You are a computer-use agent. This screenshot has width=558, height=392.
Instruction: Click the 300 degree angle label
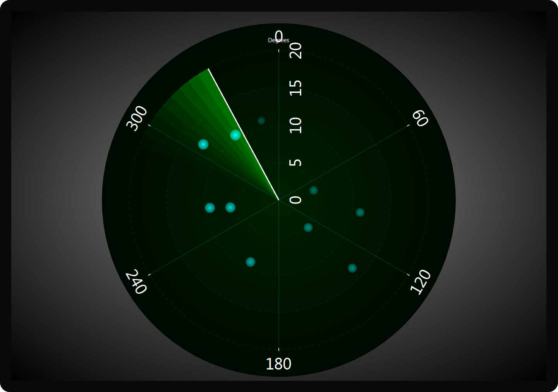pyautogui.click(x=137, y=118)
